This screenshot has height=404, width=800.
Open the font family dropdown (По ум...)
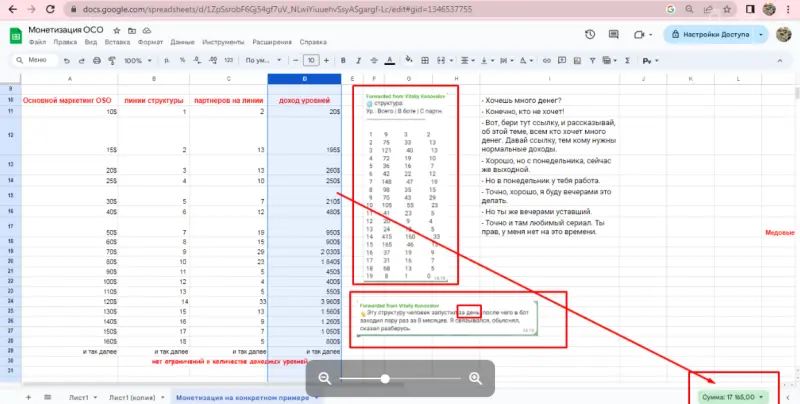pyautogui.click(x=263, y=60)
